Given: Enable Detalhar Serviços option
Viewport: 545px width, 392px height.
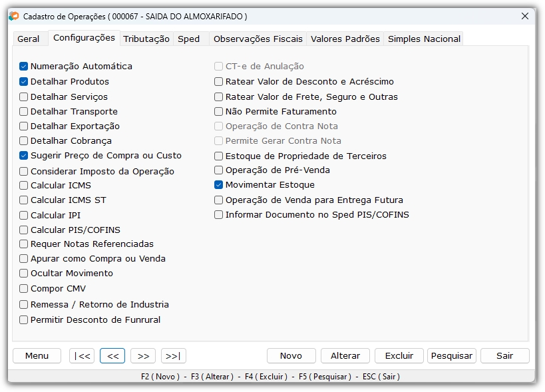Looking at the screenshot, I should pos(24,97).
